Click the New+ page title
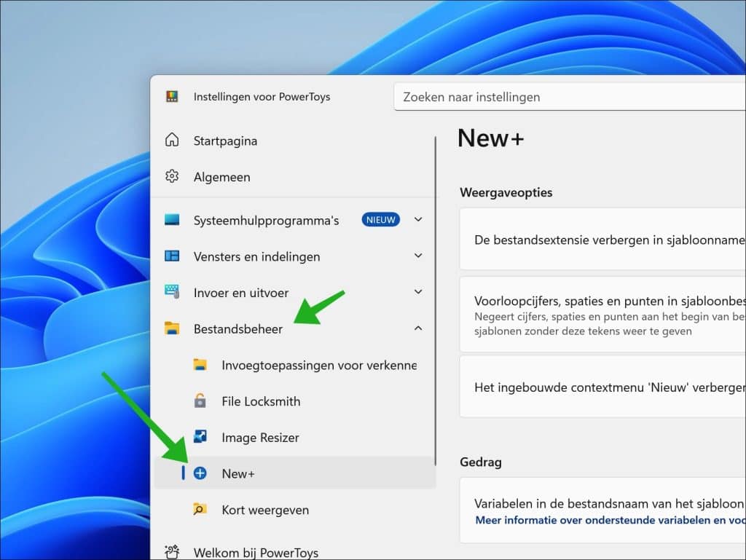Screen dimensions: 746x560 click(x=490, y=138)
